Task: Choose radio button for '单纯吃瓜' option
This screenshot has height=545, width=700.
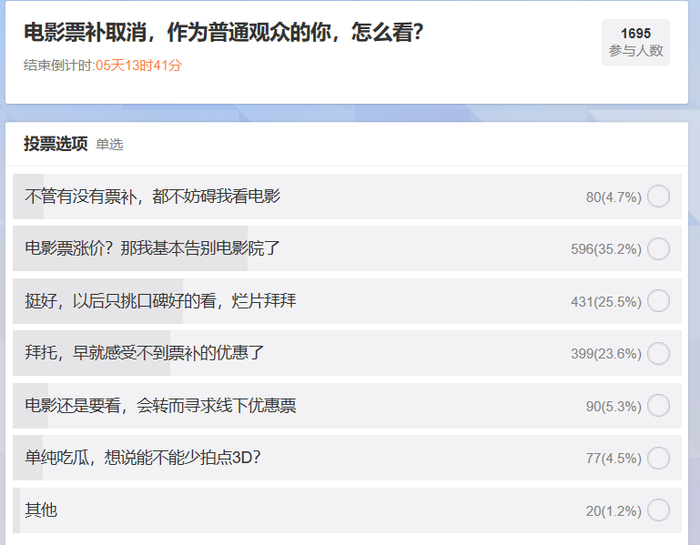Action: [x=658, y=458]
